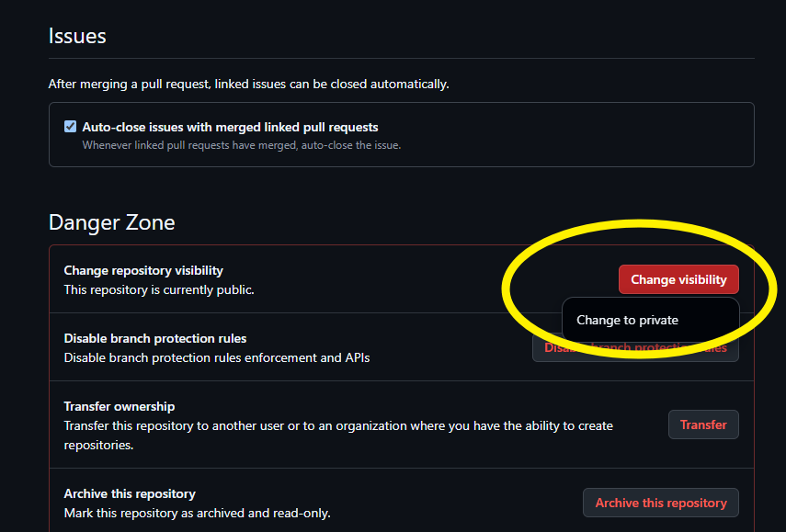Click the After merging a pull request sentence

pyautogui.click(x=248, y=85)
